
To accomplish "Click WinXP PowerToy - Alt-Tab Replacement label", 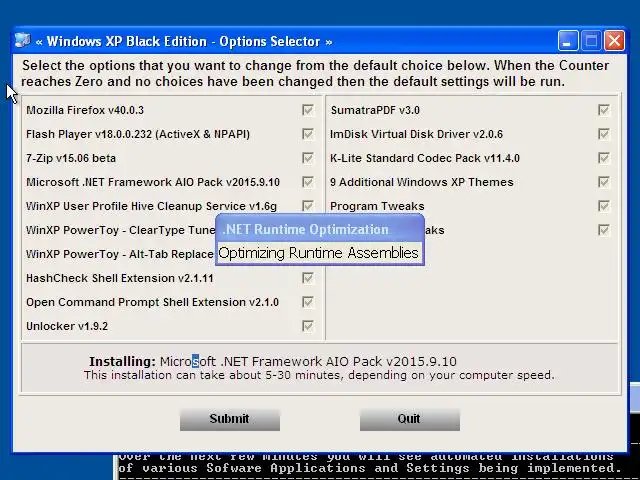I will point(120,254).
